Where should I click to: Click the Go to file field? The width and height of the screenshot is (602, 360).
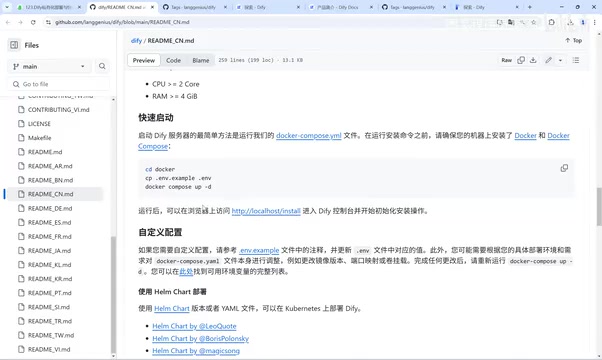[x=59, y=84]
